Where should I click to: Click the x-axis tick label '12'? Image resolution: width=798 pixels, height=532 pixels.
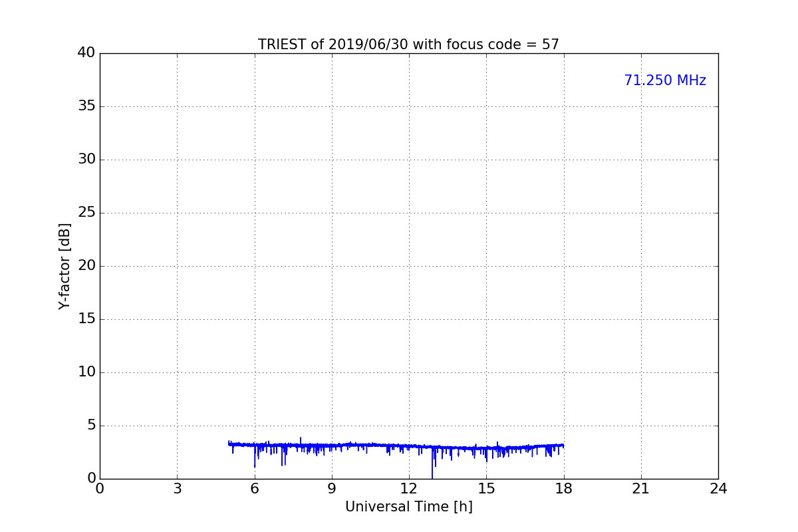point(409,489)
